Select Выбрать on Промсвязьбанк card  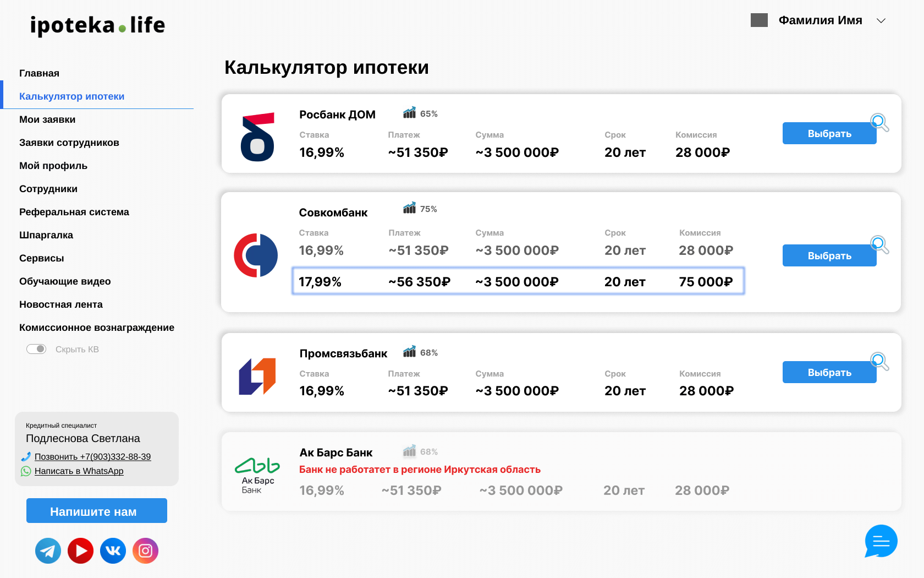[829, 372]
